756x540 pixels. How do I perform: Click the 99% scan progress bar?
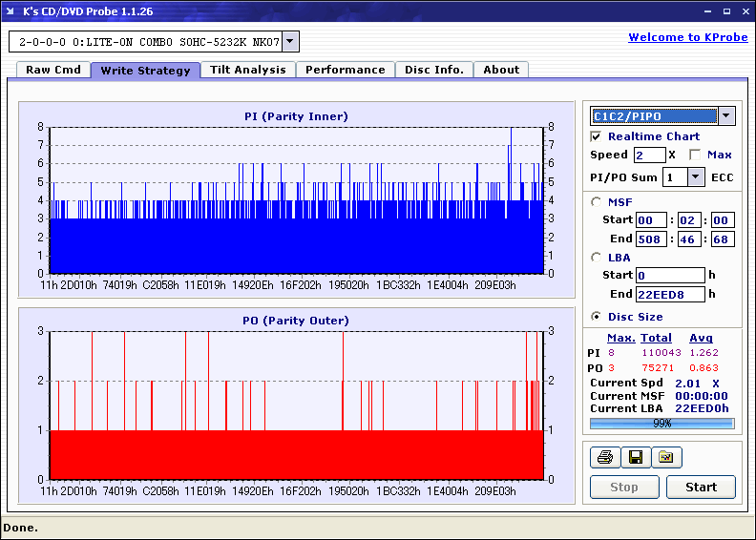point(661,423)
